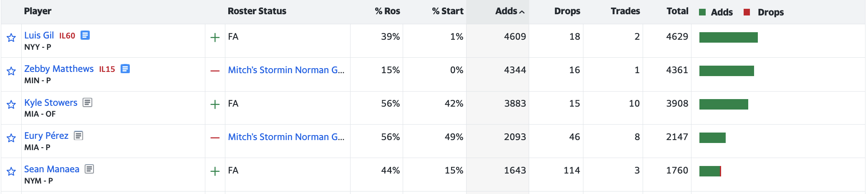This screenshot has width=868, height=194.
Task: Add Kyle Stowers with plus icon
Action: pyautogui.click(x=215, y=105)
